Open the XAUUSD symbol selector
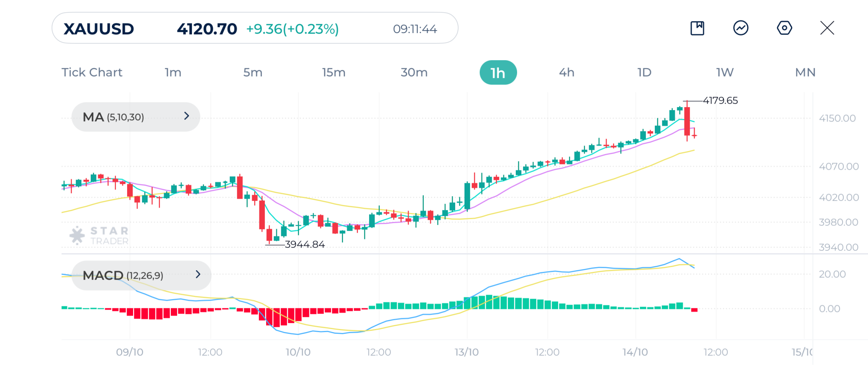The width and height of the screenshot is (868, 385). click(99, 29)
